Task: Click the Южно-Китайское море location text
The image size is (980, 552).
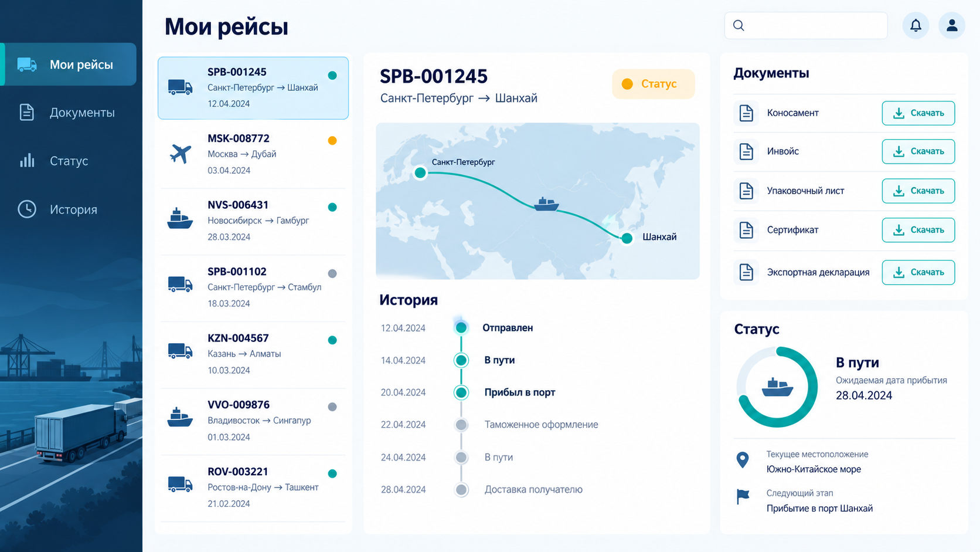Action: coord(814,469)
